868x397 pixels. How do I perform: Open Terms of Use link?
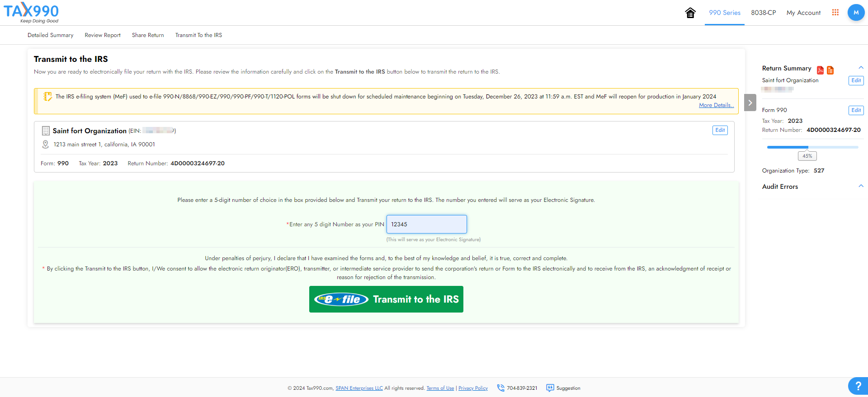click(440, 388)
